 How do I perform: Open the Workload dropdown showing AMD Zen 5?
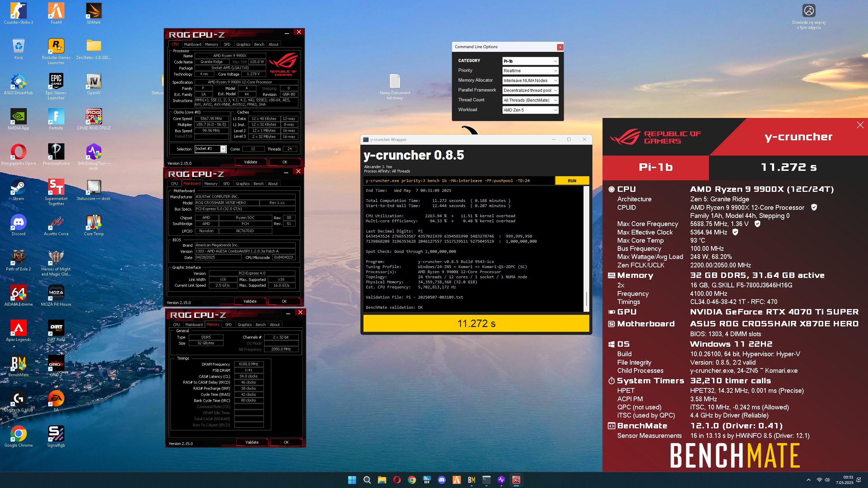click(530, 110)
